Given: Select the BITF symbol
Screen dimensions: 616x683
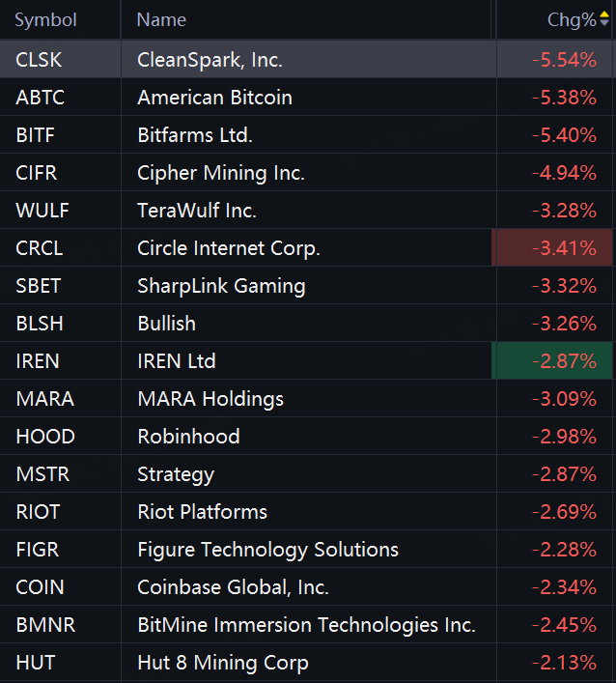Looking at the screenshot, I should 36,135.
